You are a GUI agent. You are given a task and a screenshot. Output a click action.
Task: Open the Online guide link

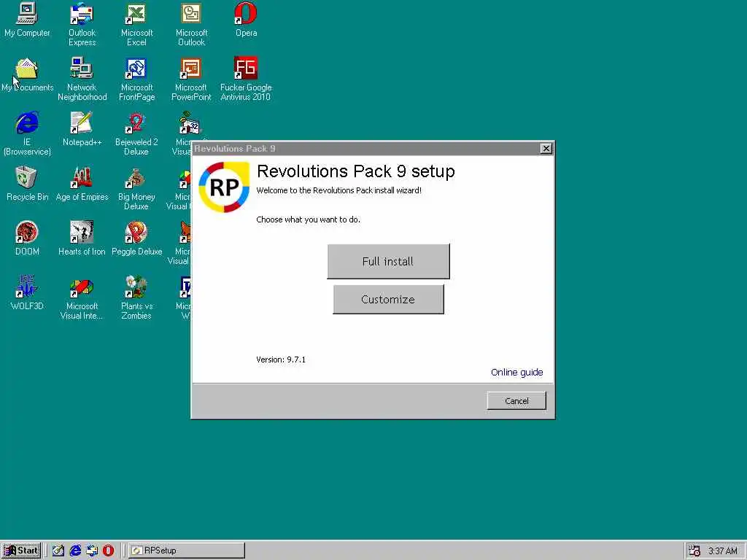point(517,373)
